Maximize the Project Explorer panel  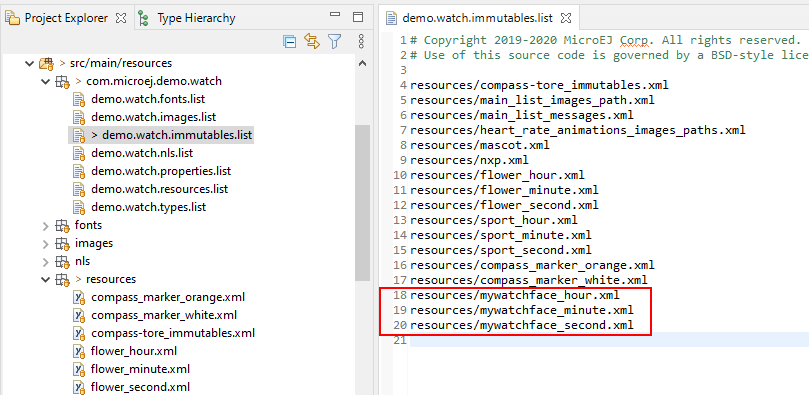pos(358,17)
